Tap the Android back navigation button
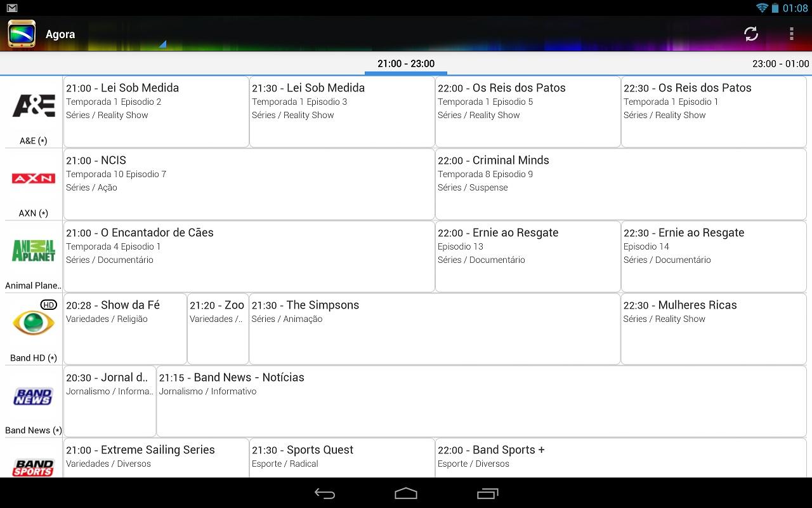 (x=325, y=493)
